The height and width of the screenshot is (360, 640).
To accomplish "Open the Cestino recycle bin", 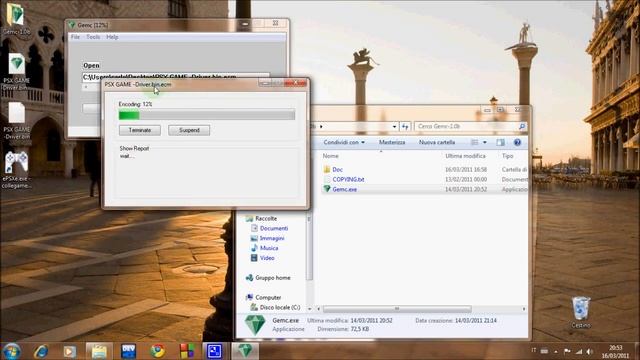I will 581,312.
